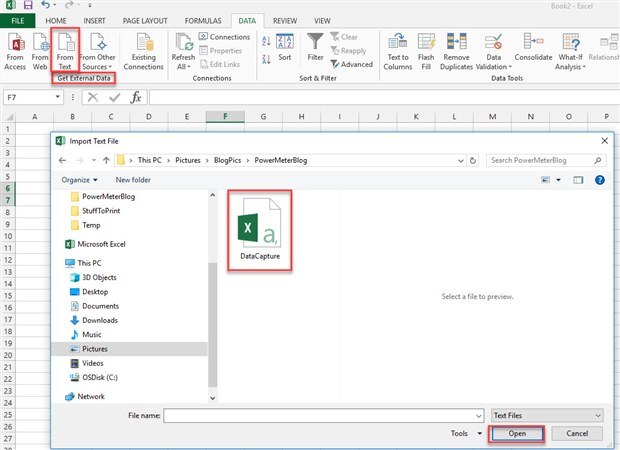Click the Refresh All icon
620x450 pixels.
[x=184, y=46]
